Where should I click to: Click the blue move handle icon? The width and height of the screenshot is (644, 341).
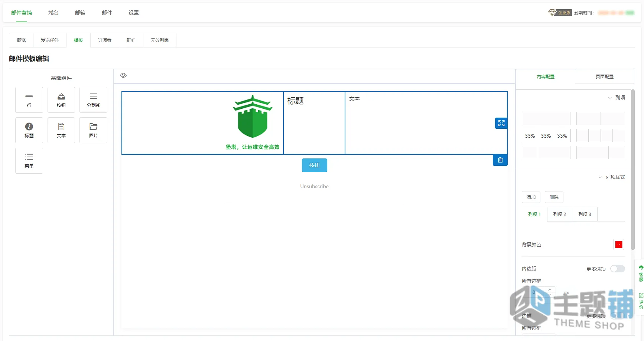501,123
